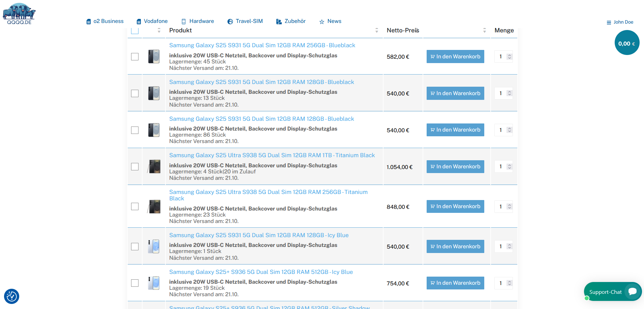Add the 582,00 € Galaxy S25 to cart
The image size is (644, 309).
coord(455,57)
